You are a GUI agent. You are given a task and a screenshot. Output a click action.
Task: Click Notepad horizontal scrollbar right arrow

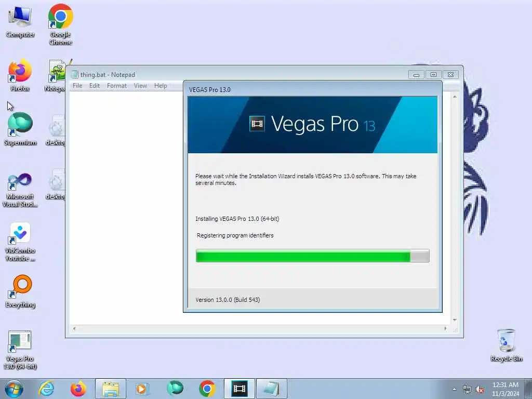[445, 328]
